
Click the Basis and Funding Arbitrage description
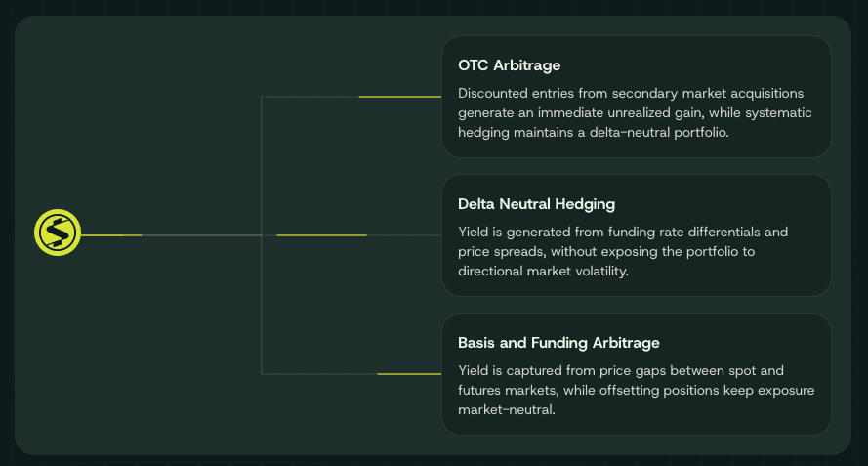(x=636, y=391)
